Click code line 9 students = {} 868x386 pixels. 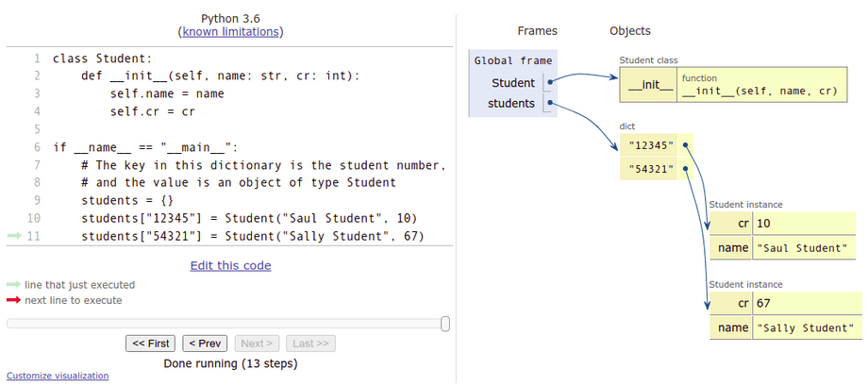[127, 200]
